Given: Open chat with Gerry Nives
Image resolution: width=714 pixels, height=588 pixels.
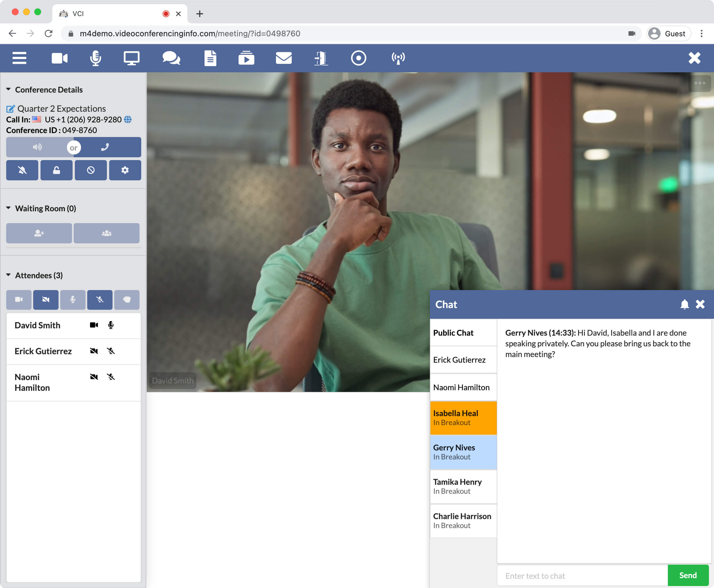Looking at the screenshot, I should (463, 452).
